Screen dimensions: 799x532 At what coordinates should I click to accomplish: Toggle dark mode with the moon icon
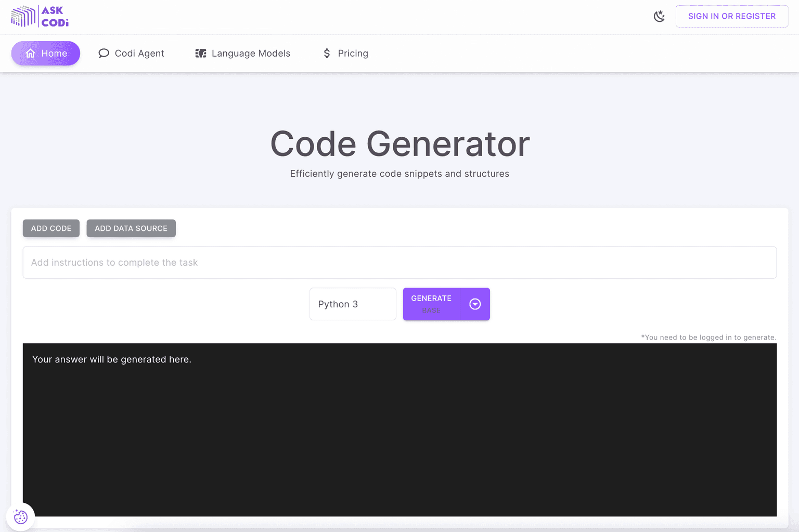point(659,16)
